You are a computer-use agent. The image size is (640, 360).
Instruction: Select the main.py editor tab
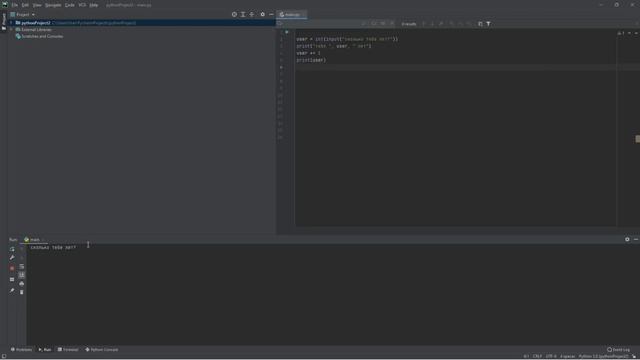pyautogui.click(x=292, y=15)
